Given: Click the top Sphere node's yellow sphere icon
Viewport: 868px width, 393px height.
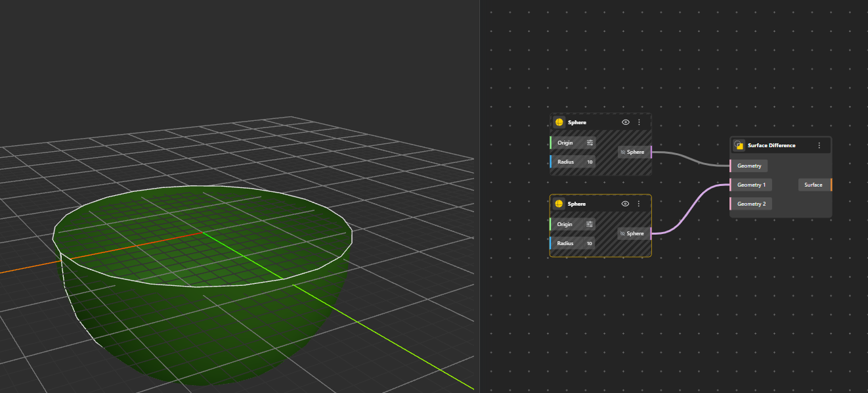Looking at the screenshot, I should (x=559, y=122).
